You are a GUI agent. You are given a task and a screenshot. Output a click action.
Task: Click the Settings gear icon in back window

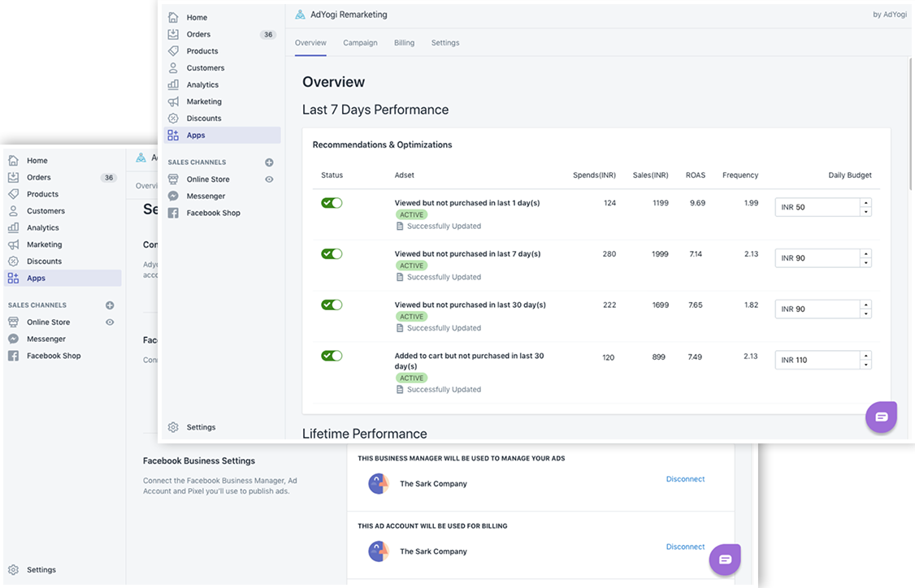point(14,570)
